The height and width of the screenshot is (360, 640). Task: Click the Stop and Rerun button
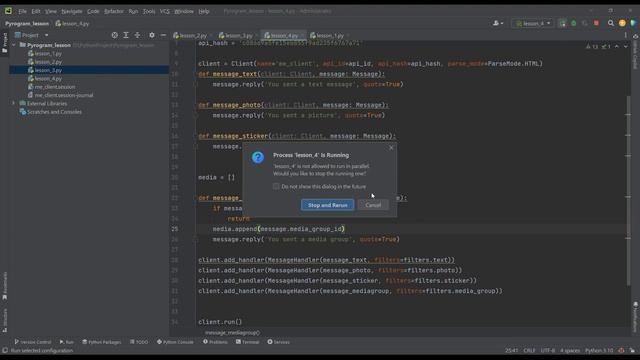327,205
